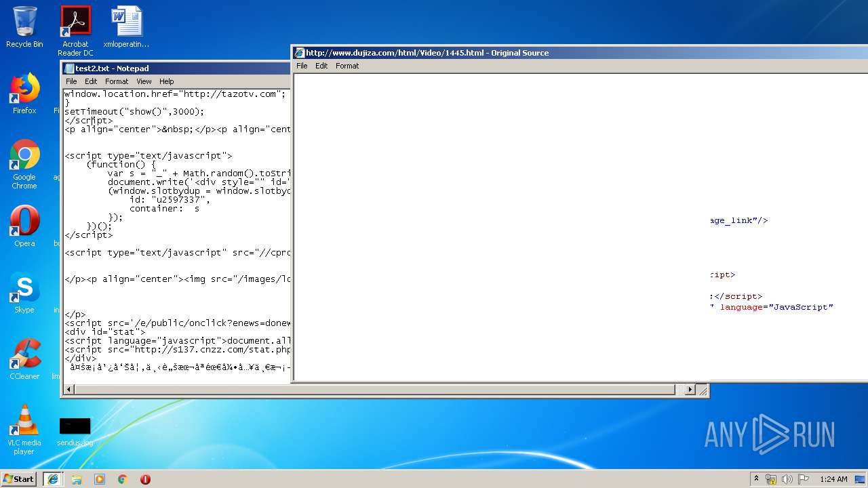Click the volume speaker tray icon
This screenshot has height=488, width=868.
click(787, 479)
